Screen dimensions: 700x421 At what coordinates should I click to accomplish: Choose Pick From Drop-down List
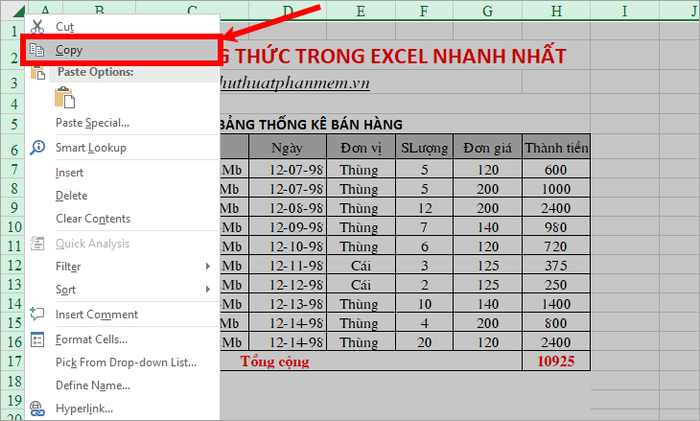point(122,363)
